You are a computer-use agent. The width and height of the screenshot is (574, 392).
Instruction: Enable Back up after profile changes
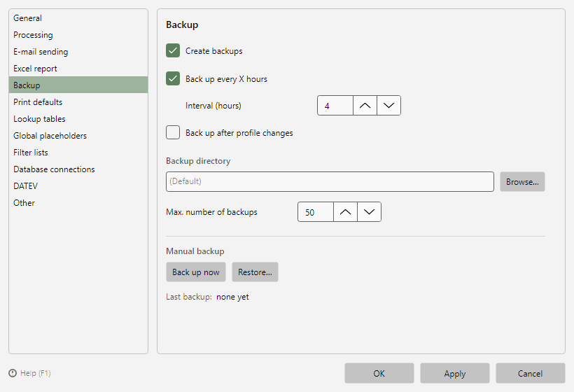(173, 132)
